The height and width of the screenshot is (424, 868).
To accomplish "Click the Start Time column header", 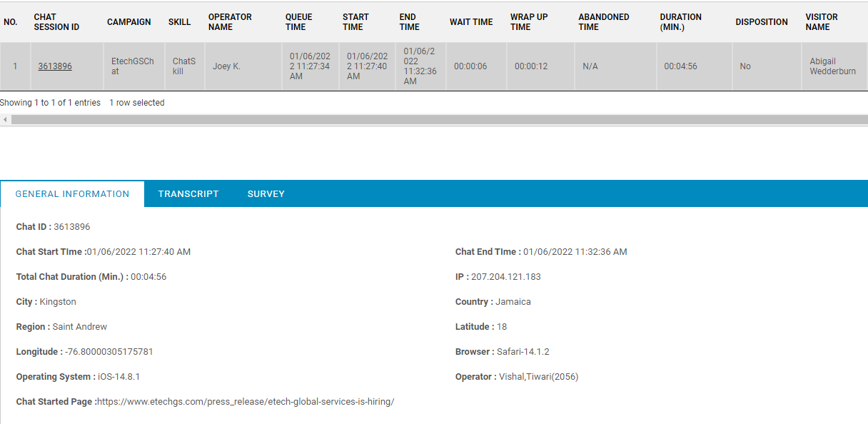I will [x=355, y=22].
